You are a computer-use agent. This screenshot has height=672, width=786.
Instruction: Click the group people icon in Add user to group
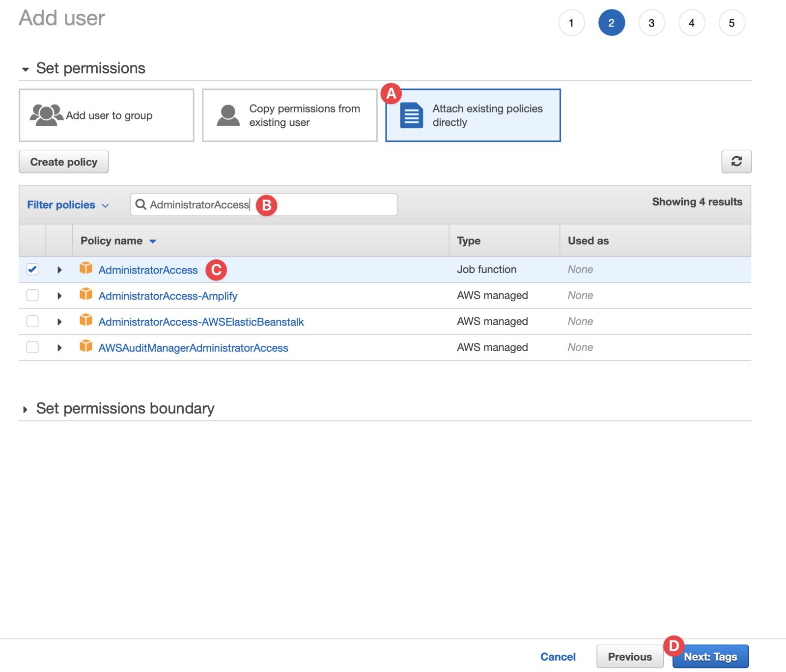point(46,115)
